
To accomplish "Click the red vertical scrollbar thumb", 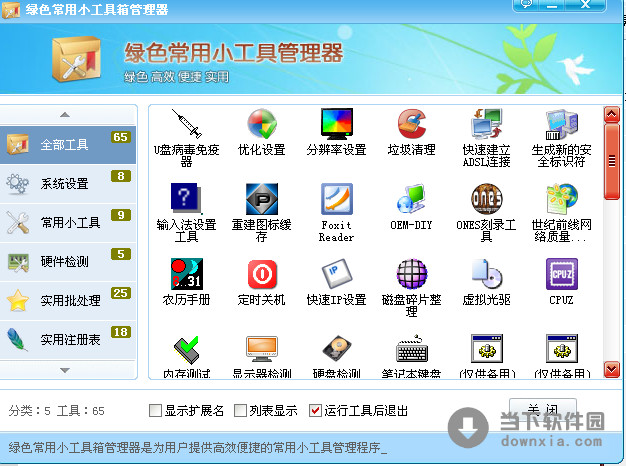I will (611, 162).
